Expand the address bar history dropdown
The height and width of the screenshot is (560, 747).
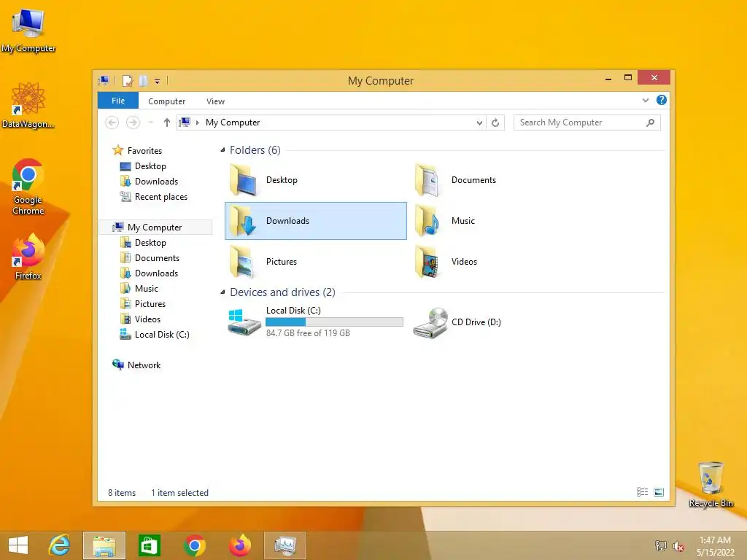click(x=479, y=122)
